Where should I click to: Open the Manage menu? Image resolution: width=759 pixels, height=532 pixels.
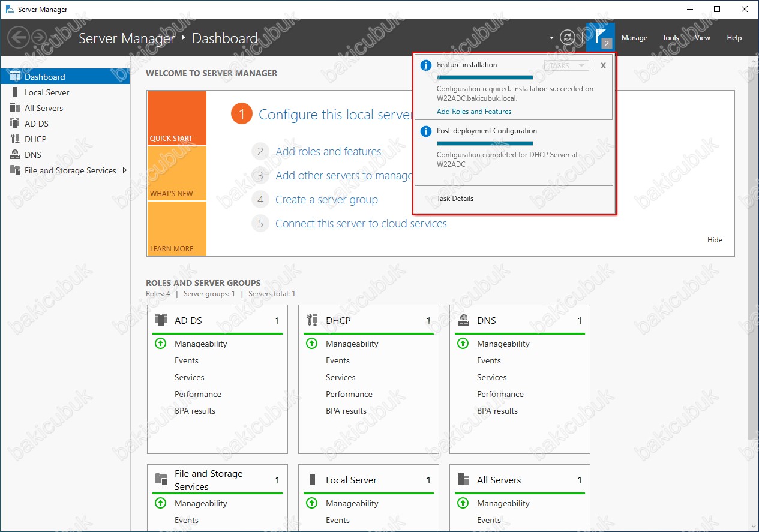pyautogui.click(x=634, y=38)
